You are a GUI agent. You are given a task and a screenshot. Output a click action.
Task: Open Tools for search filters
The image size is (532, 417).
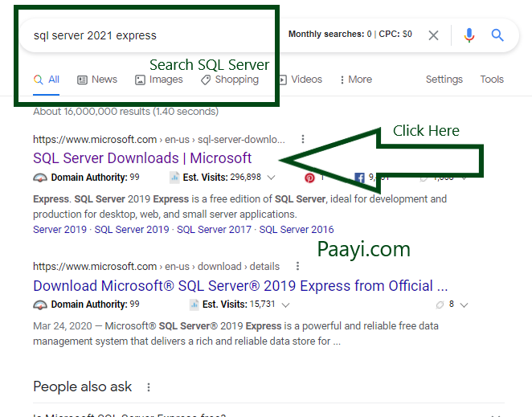tap(492, 80)
